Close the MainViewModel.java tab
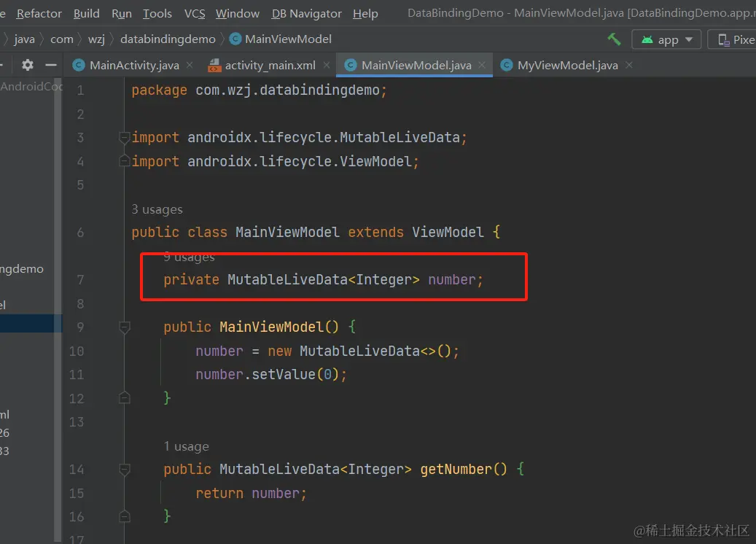 tap(482, 65)
